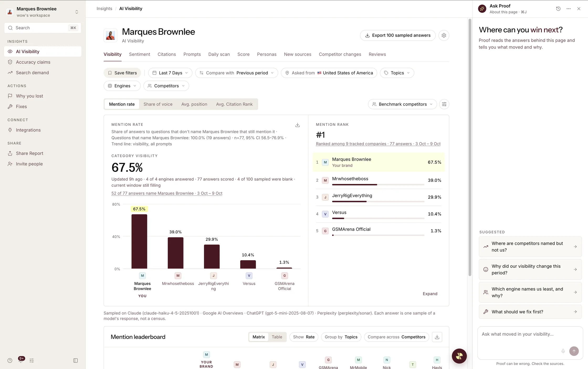Screen dimensions: 588x369
Task: Switch leaderboard to Table view
Action: click(277, 337)
